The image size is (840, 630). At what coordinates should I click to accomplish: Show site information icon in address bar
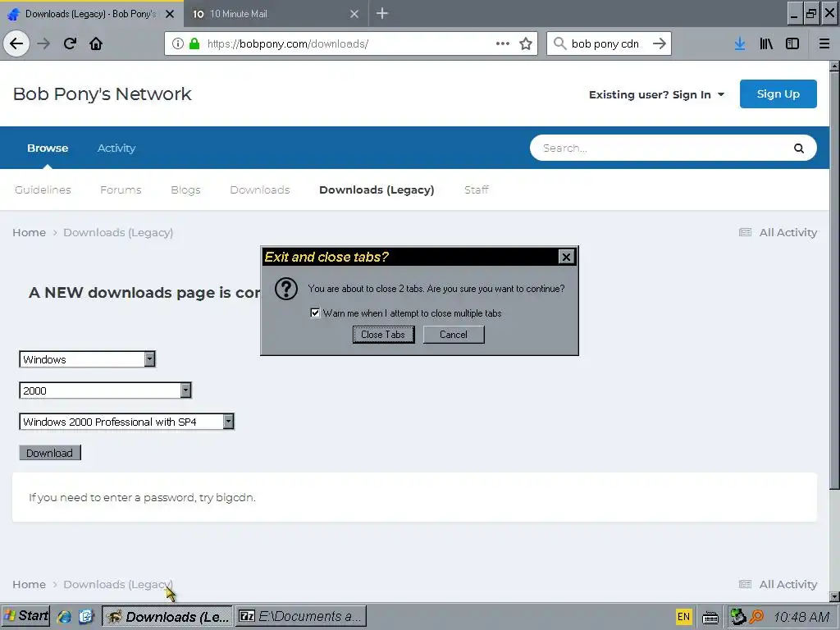pos(178,44)
